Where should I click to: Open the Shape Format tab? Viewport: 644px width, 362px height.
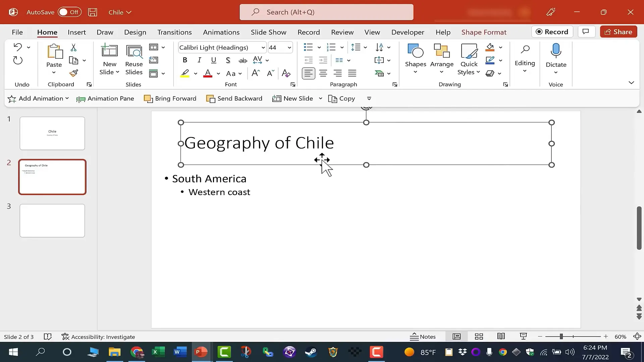tap(484, 32)
